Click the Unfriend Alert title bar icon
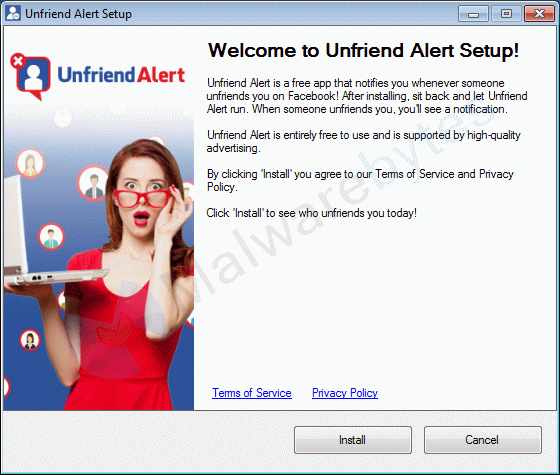 point(13,14)
